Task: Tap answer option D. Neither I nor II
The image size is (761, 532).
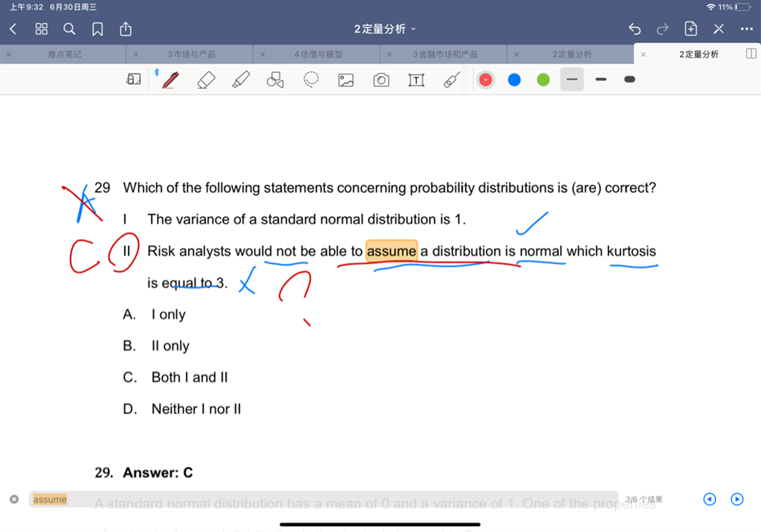Action: (182, 409)
